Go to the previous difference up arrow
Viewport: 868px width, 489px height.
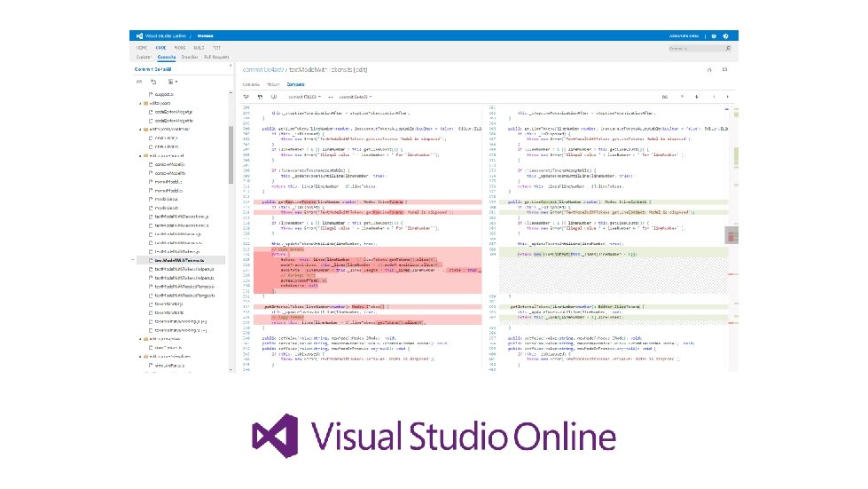682,97
